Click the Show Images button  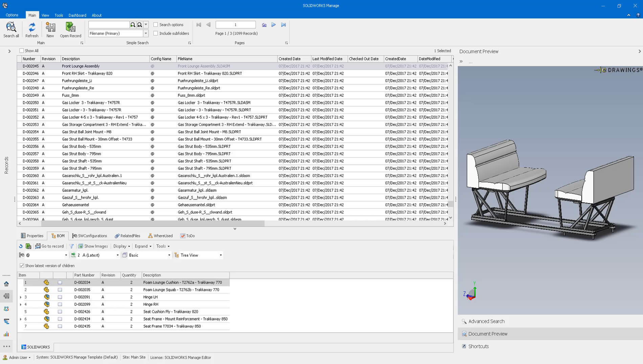[93, 246]
